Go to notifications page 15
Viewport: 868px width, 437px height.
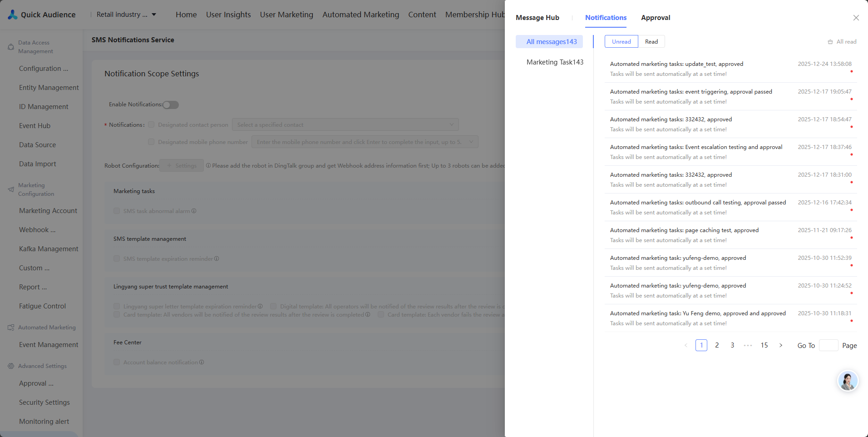pyautogui.click(x=764, y=345)
